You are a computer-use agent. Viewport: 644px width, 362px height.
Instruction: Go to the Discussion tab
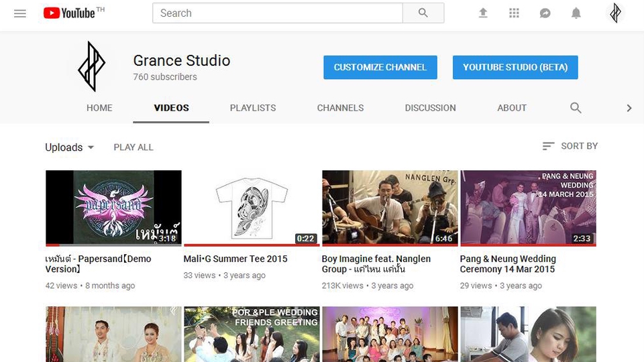click(x=430, y=108)
